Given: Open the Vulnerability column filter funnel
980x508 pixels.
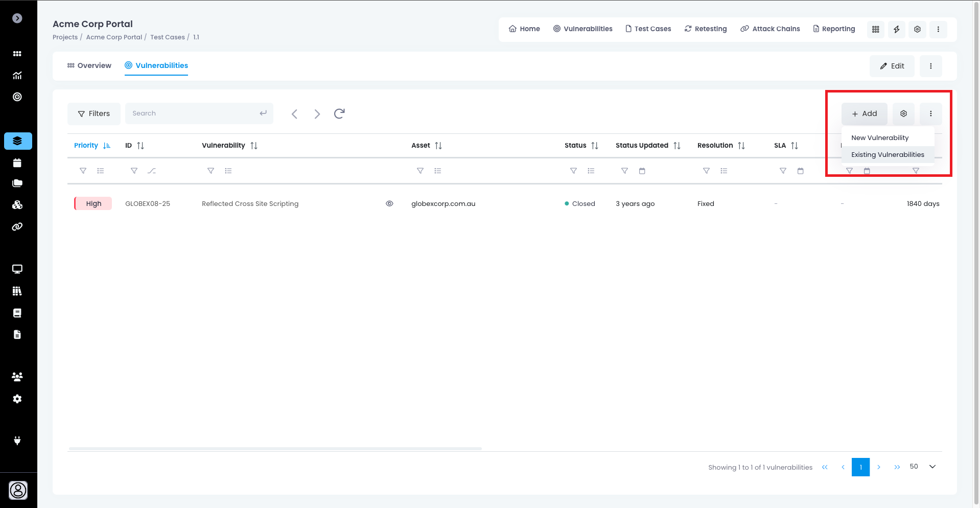Looking at the screenshot, I should (211, 171).
